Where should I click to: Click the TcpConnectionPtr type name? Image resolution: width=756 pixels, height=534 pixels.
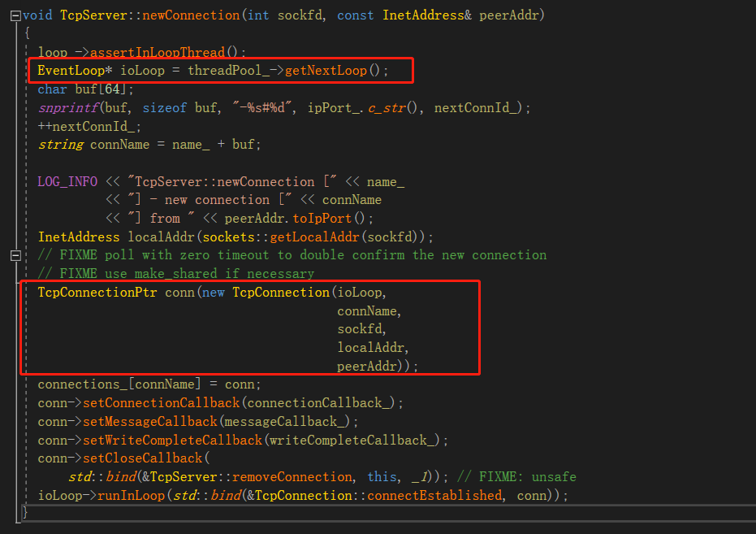pyautogui.click(x=97, y=293)
